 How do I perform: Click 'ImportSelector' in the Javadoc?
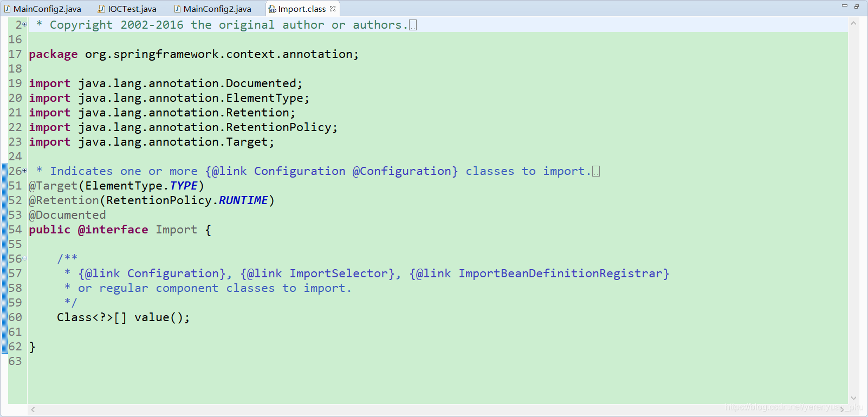point(339,273)
